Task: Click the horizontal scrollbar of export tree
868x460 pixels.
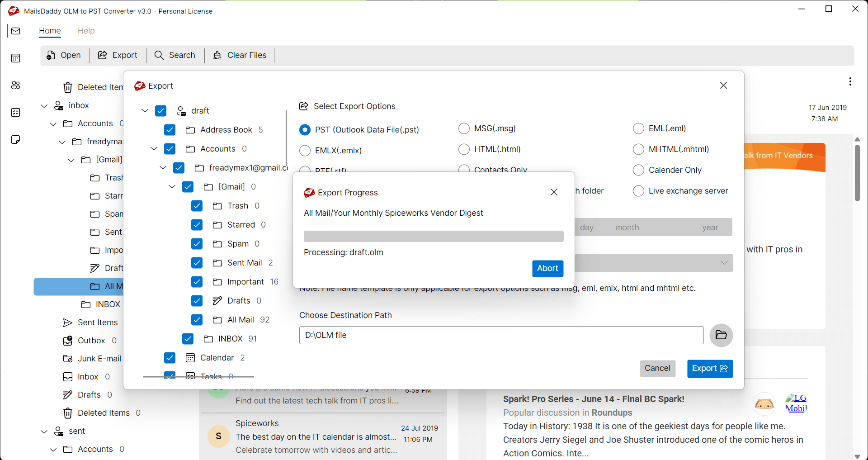Action: pyautogui.click(x=198, y=376)
